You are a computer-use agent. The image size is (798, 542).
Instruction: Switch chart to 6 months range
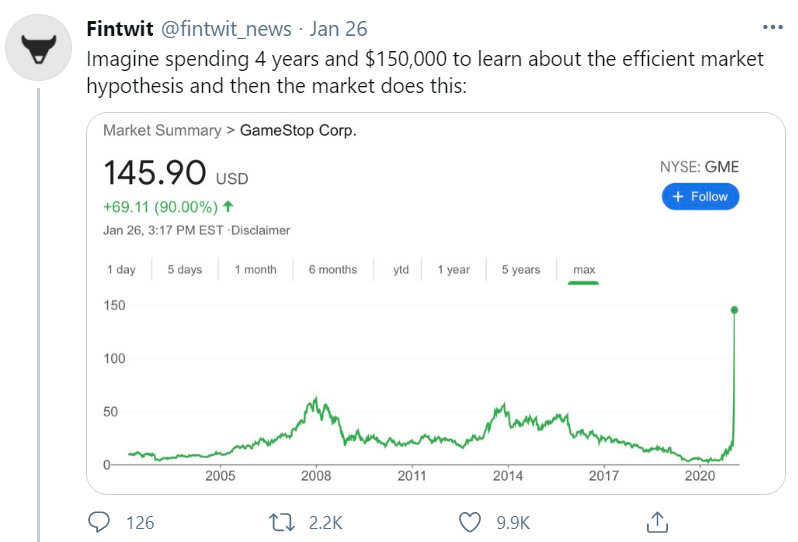(333, 269)
